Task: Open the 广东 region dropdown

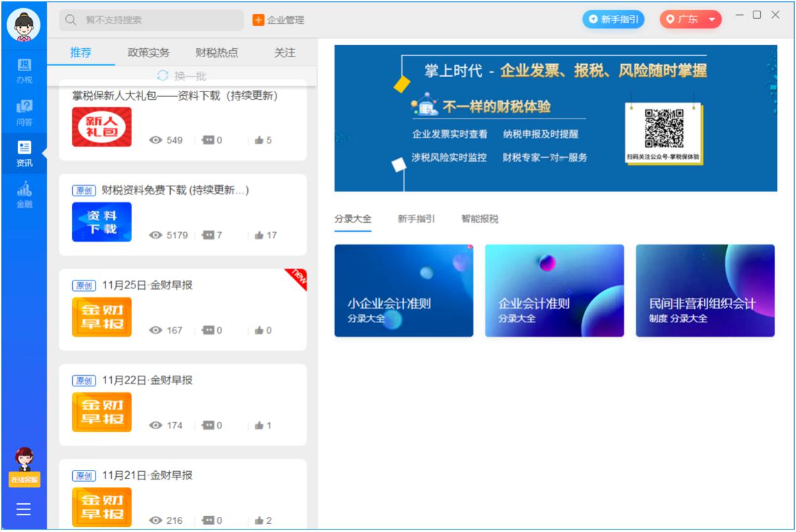Action: tap(691, 19)
